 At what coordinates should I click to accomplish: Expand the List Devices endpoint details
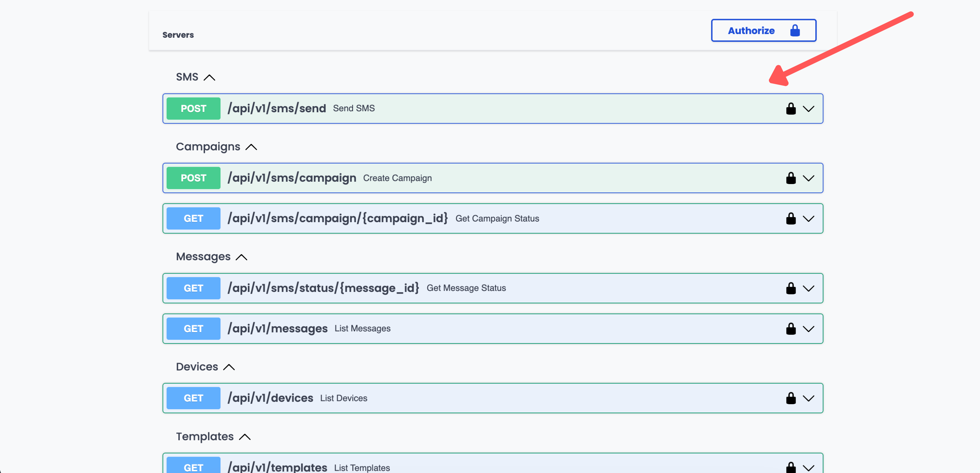pos(809,398)
